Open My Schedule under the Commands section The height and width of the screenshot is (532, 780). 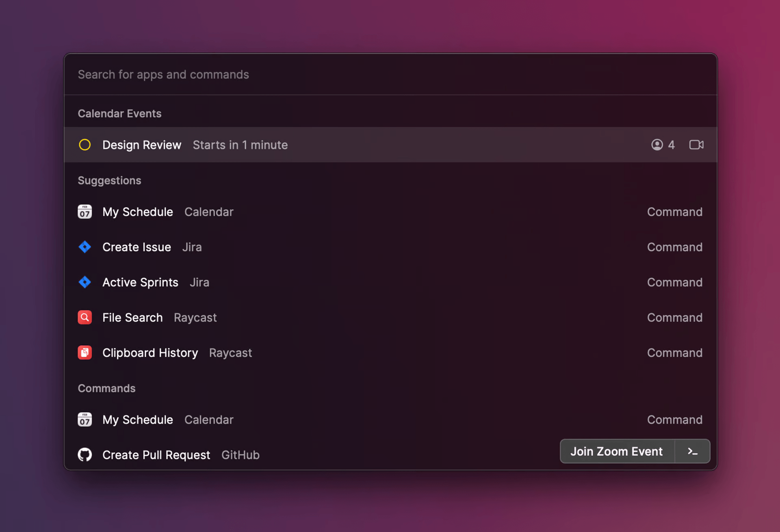390,420
